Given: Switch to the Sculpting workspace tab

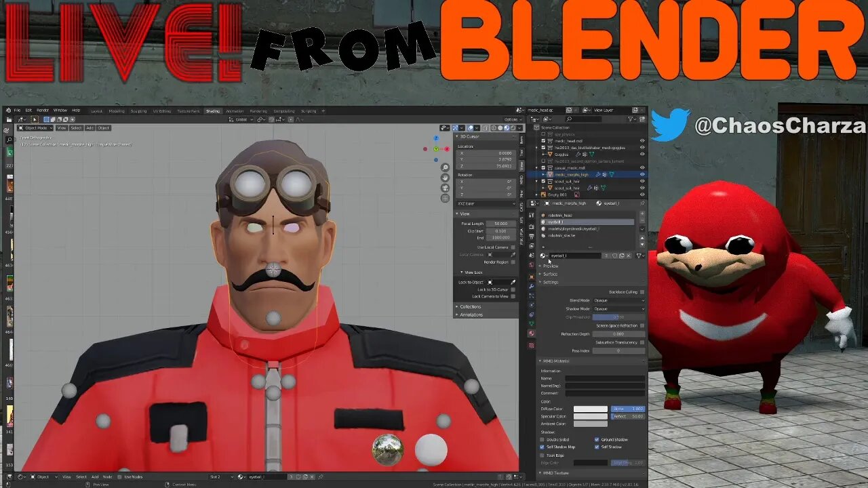Looking at the screenshot, I should tap(138, 110).
